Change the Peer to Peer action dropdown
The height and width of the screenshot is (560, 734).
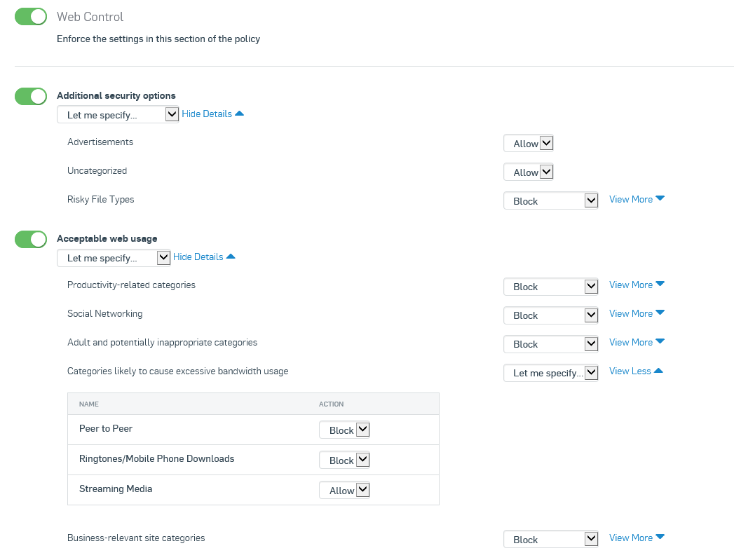tap(344, 430)
